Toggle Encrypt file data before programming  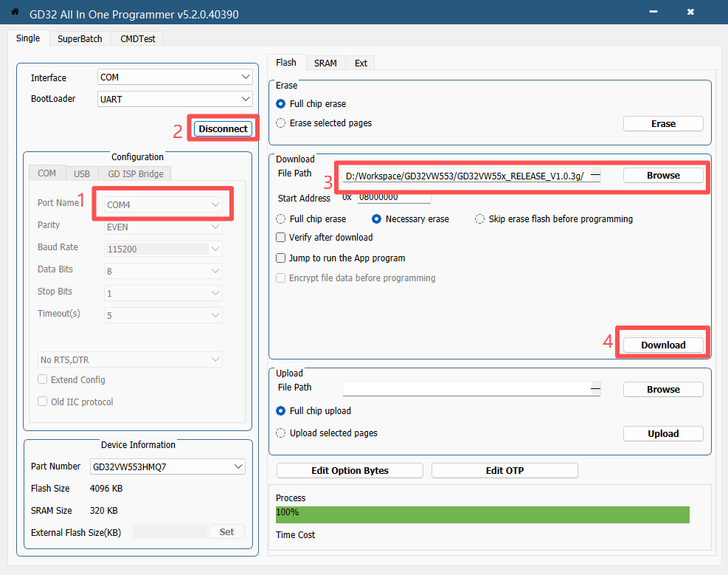(356, 278)
